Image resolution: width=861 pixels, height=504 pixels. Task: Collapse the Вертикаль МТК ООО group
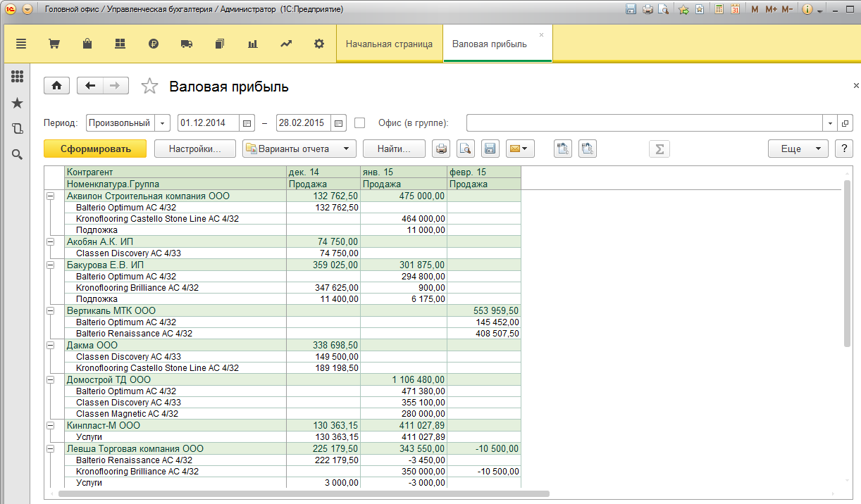pyautogui.click(x=50, y=310)
